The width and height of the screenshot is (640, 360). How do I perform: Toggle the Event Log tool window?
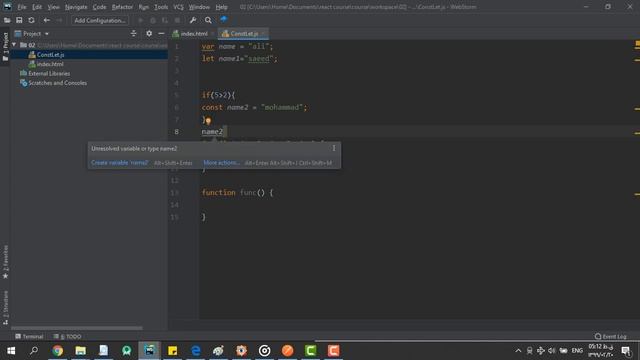[611, 336]
